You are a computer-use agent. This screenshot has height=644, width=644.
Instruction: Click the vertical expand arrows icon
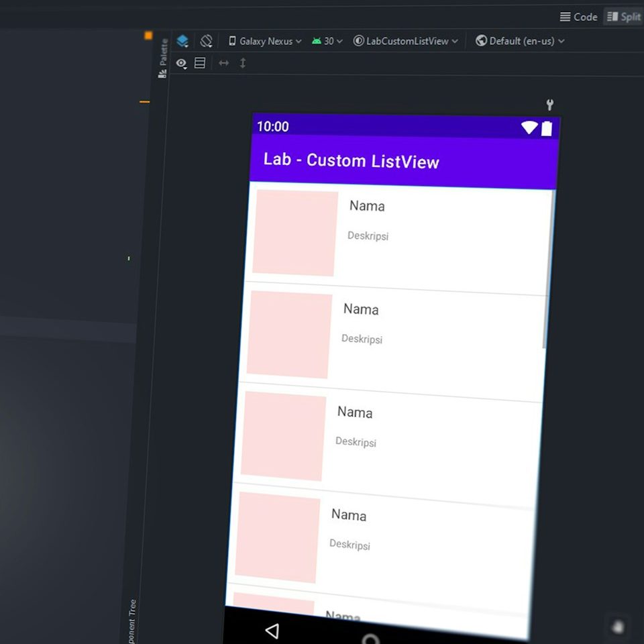click(243, 63)
